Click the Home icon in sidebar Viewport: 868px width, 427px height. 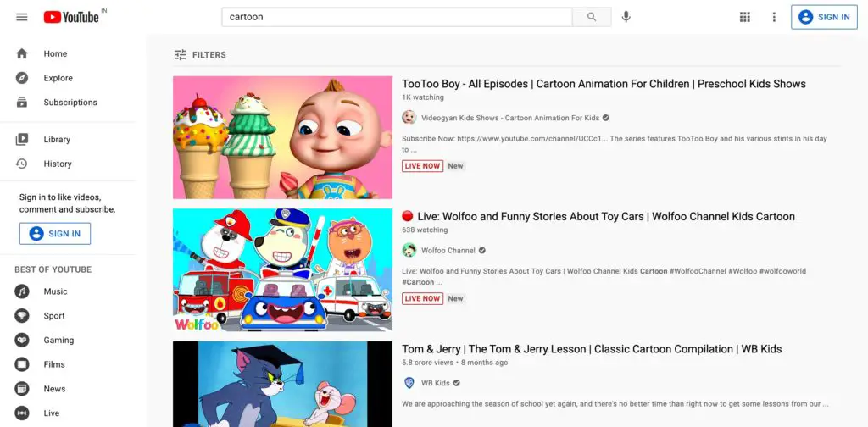click(21, 53)
